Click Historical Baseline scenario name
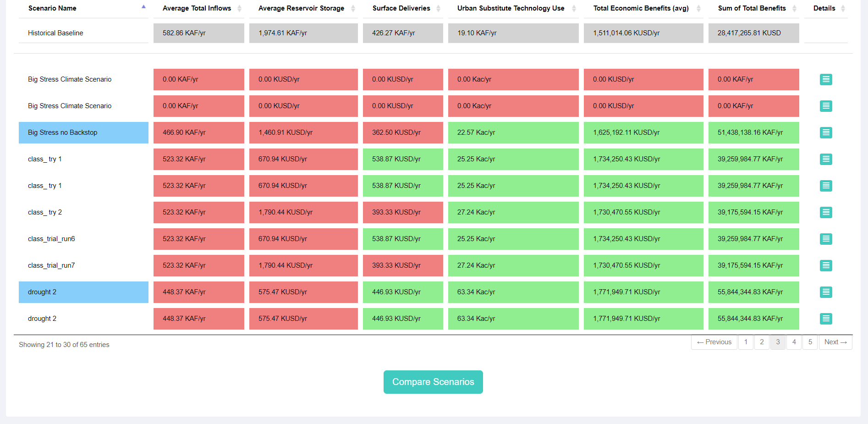868x424 pixels. 55,33
